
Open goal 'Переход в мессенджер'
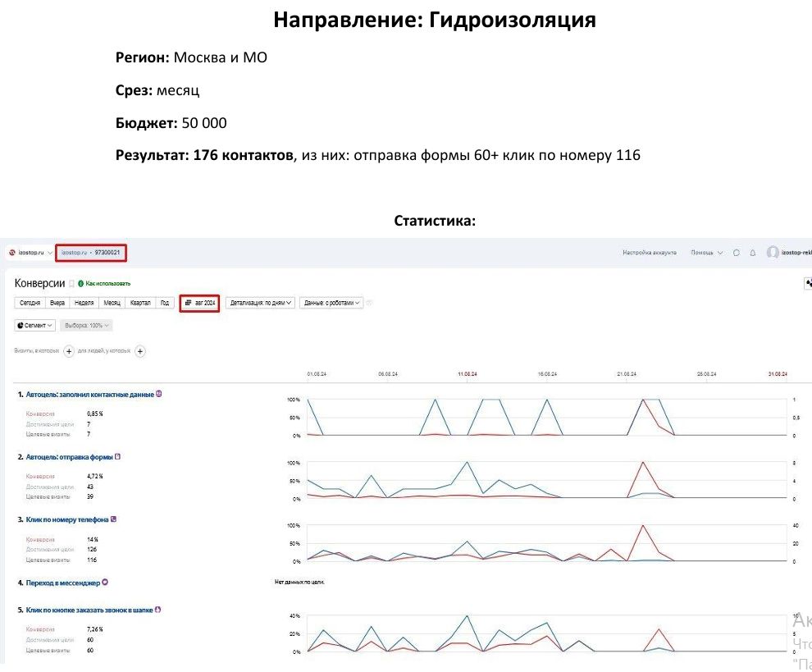tap(62, 583)
